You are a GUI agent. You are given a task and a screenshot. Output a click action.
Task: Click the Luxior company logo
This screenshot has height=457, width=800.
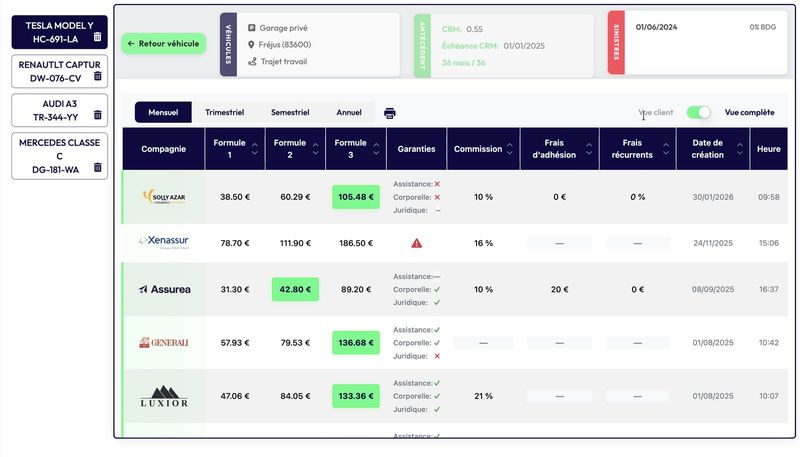coord(164,396)
